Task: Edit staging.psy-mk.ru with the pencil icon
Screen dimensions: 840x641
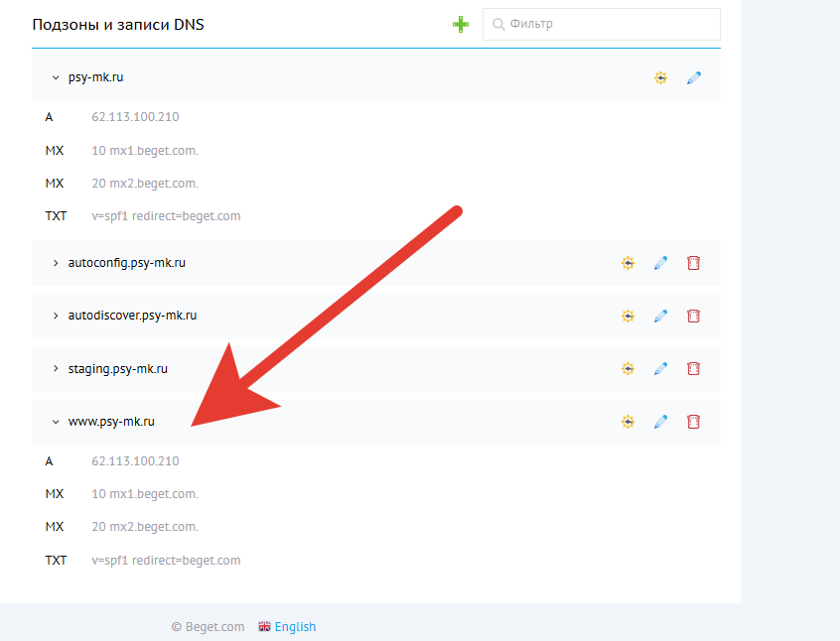Action: pyautogui.click(x=660, y=368)
